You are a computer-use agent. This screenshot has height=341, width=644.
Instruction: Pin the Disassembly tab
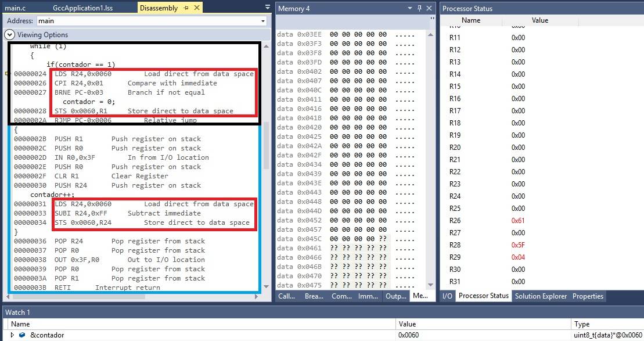[x=186, y=8]
